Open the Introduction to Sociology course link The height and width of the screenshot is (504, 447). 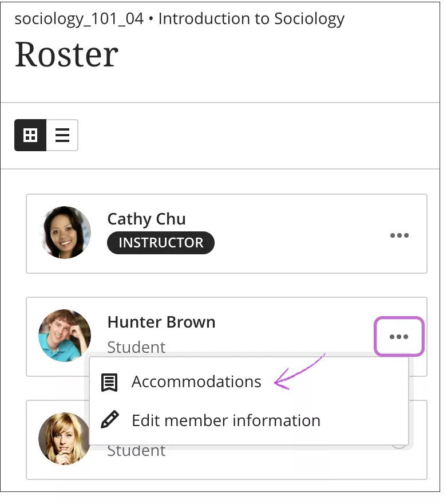pos(251,18)
